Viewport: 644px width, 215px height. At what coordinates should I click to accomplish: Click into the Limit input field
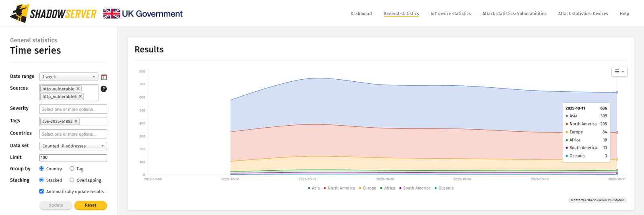(x=73, y=157)
